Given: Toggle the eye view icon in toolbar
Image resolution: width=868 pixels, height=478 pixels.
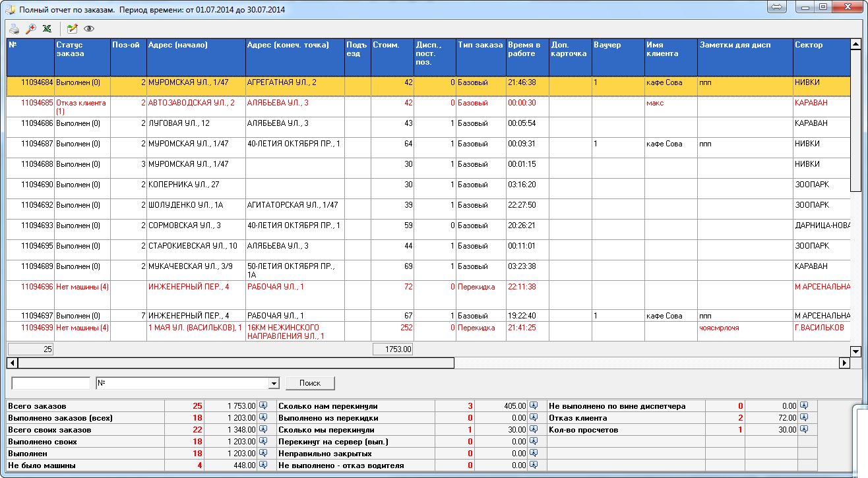Looking at the screenshot, I should coord(89,28).
